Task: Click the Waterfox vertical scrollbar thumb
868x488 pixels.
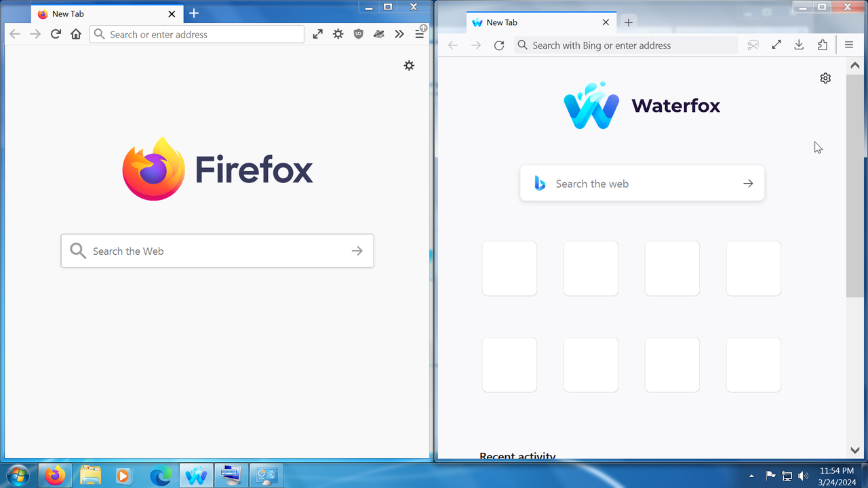Action: coord(854,186)
